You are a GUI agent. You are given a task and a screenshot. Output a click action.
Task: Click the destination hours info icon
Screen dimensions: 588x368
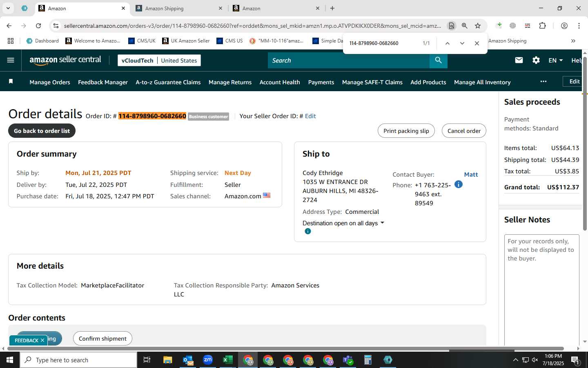click(308, 231)
